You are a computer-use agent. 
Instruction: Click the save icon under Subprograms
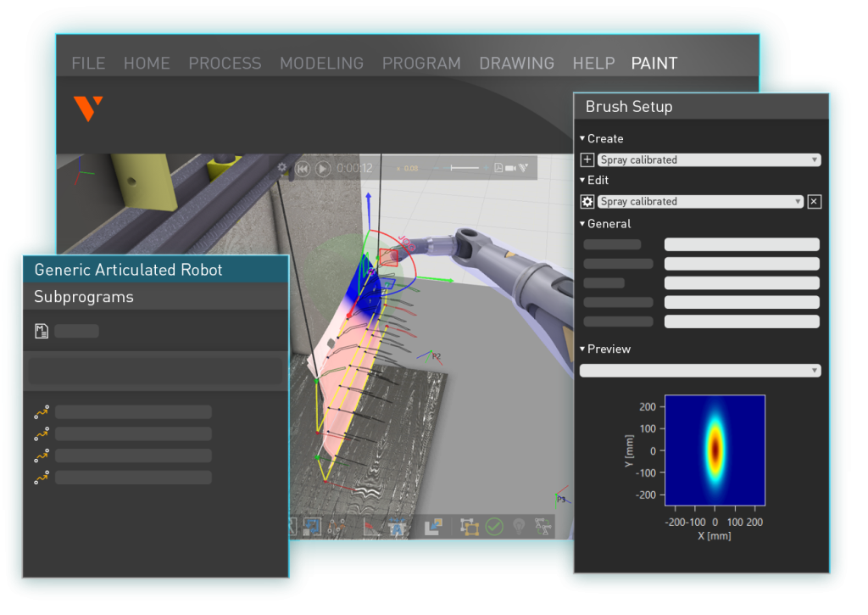coord(42,331)
